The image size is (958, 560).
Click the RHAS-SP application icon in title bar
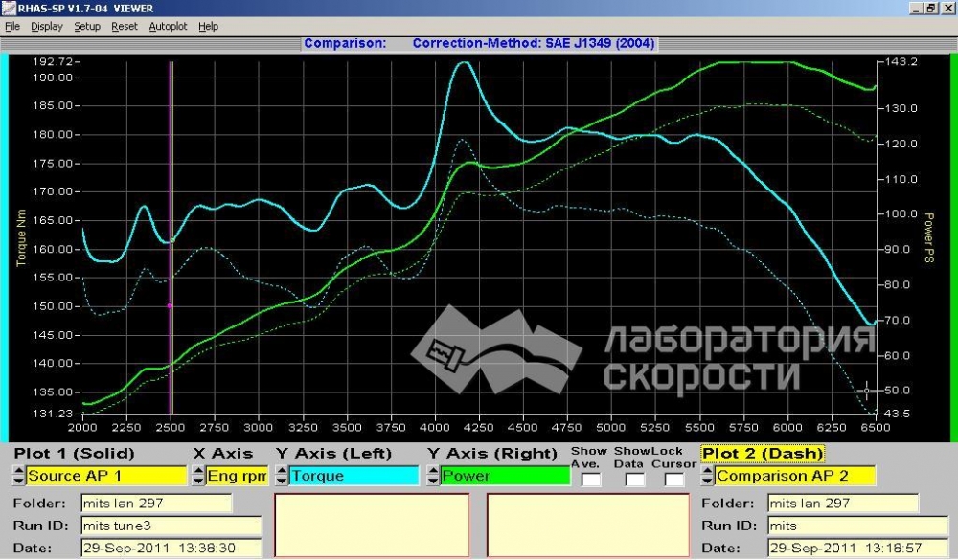(x=9, y=8)
